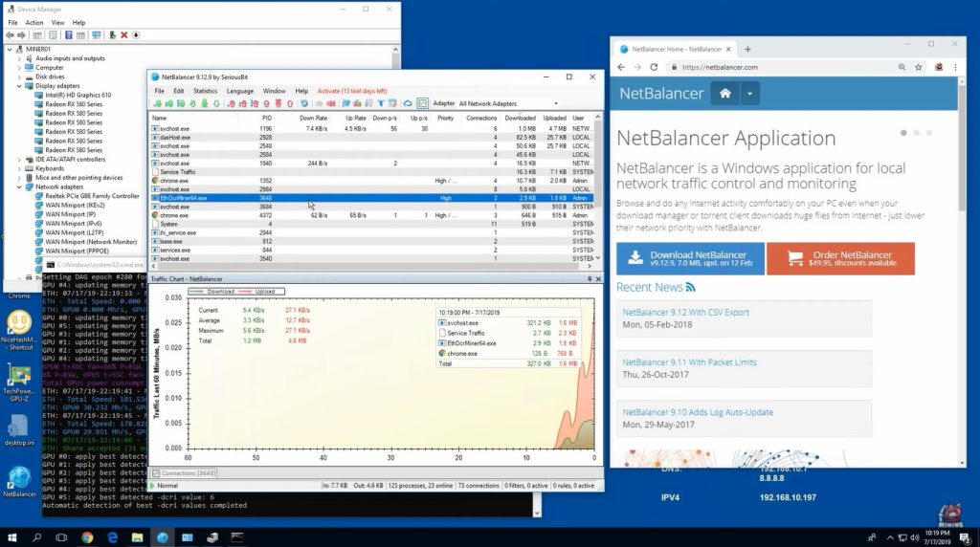This screenshot has width=980, height=547.
Task: Open the Action menu in Device Manager
Action: tap(34, 22)
